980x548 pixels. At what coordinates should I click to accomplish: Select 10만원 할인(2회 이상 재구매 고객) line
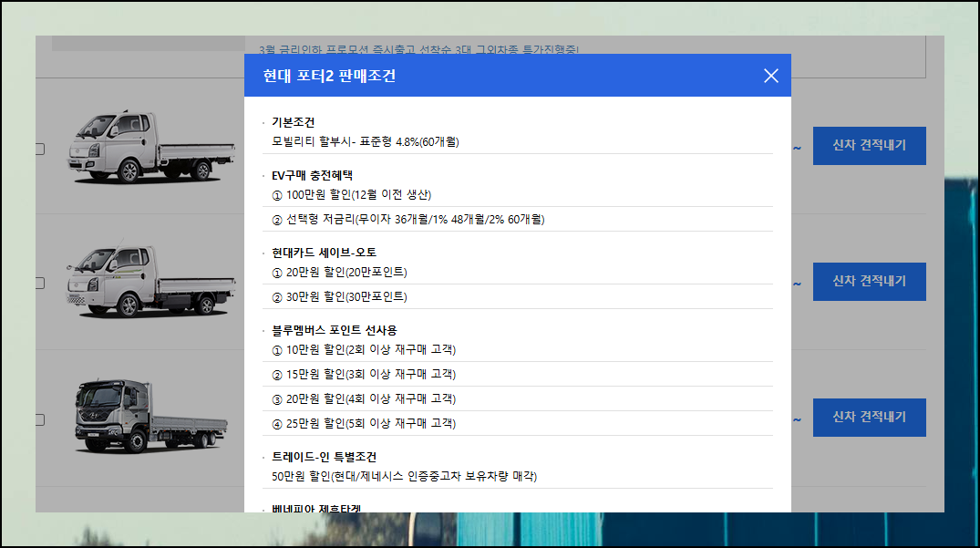[x=364, y=350]
